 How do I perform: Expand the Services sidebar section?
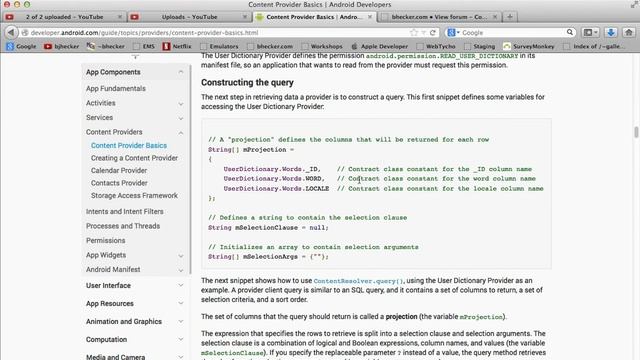pos(180,118)
